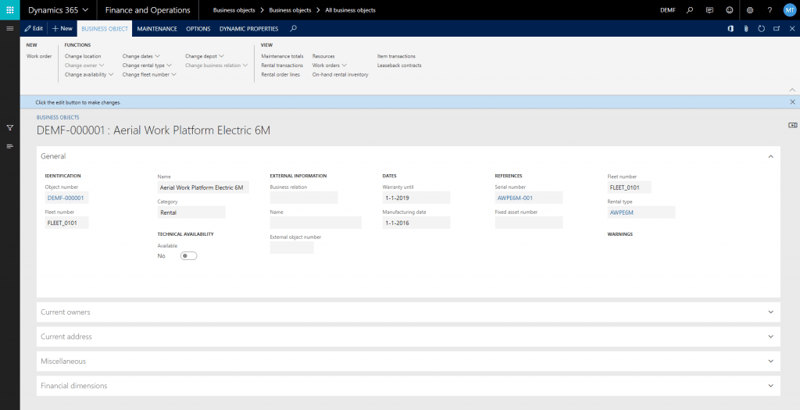This screenshot has height=410, width=800.
Task: Dismiss the edit button info message
Action: 792,102
